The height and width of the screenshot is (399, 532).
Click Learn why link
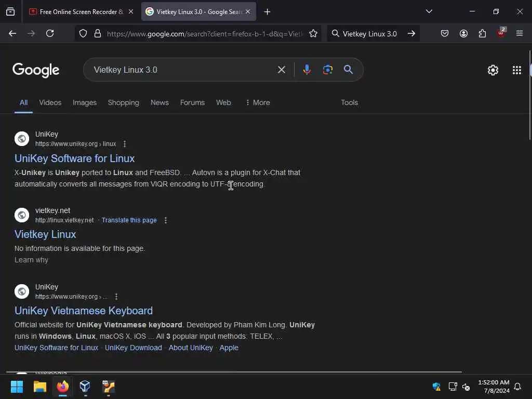click(x=31, y=260)
